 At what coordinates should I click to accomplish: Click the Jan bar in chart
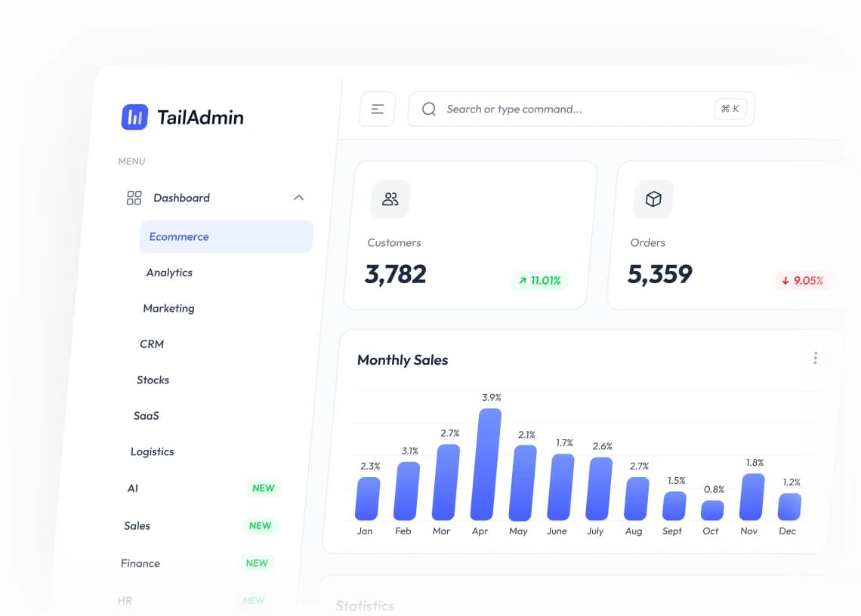pos(367,498)
